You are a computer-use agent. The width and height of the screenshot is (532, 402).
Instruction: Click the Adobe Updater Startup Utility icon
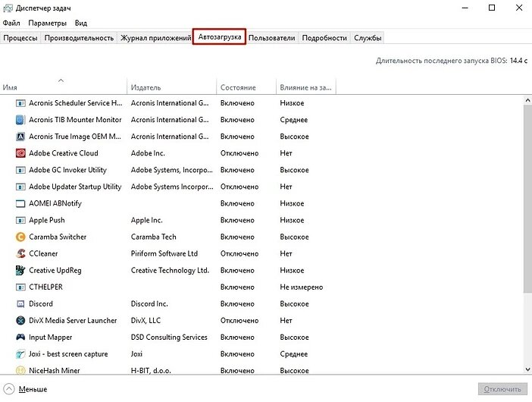click(20, 187)
